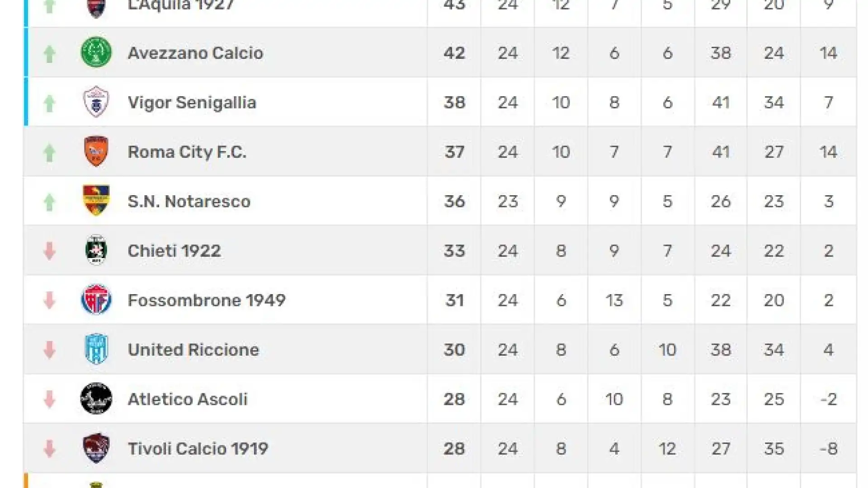This screenshot has height=488, width=868.
Task: Open the Avezzano Calcio team name
Action: click(x=195, y=53)
